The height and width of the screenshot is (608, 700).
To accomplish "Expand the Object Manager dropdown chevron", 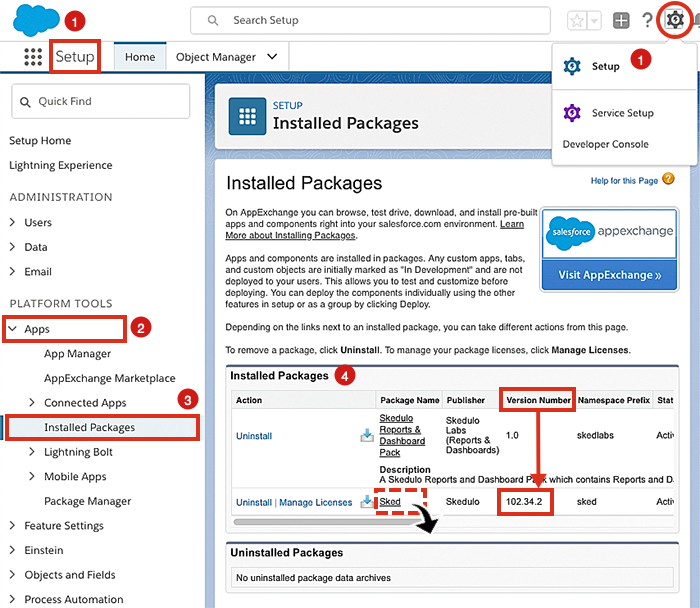I will pos(272,57).
